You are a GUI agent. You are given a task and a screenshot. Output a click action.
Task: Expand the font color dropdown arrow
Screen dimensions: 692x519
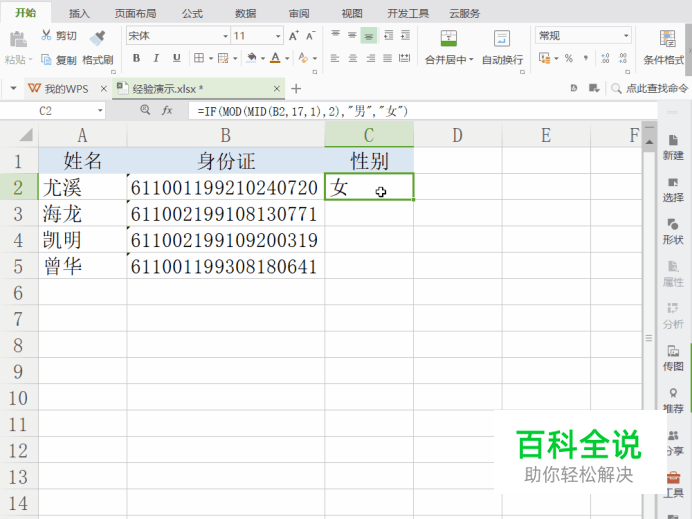point(287,58)
